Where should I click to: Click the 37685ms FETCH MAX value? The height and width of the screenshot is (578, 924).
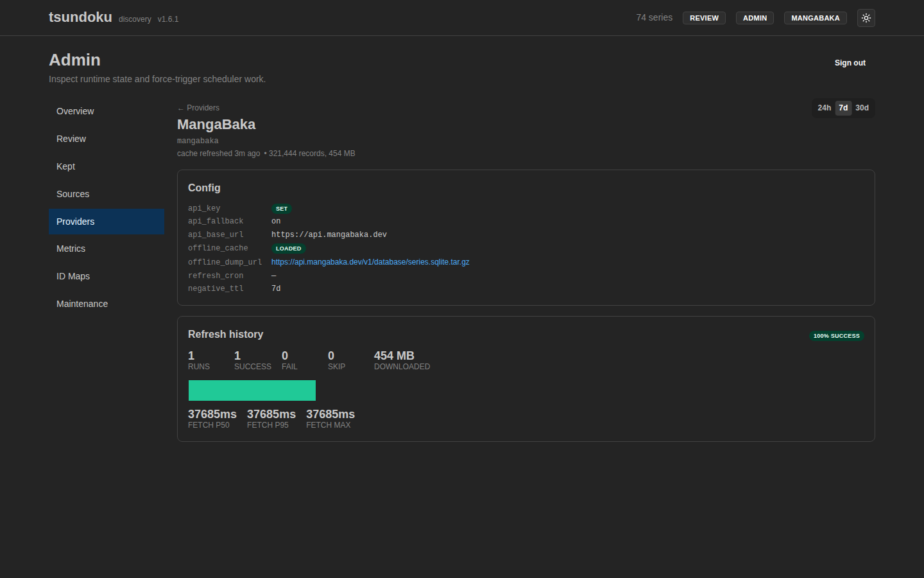330,414
